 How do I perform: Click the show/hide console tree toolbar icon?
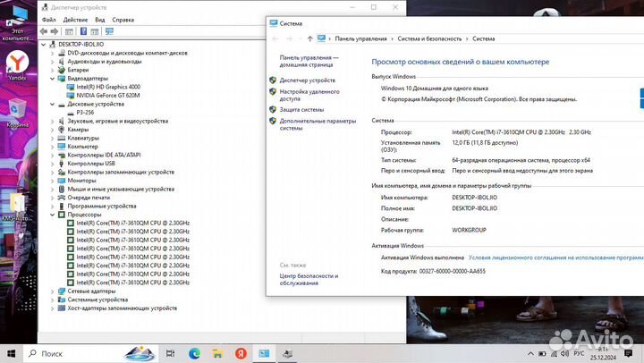(x=69, y=31)
